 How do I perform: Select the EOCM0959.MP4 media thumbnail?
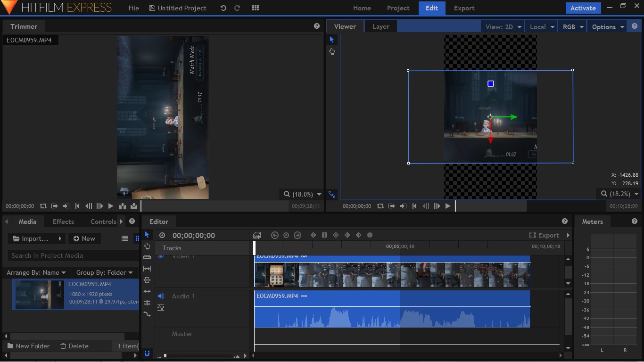[40, 295]
